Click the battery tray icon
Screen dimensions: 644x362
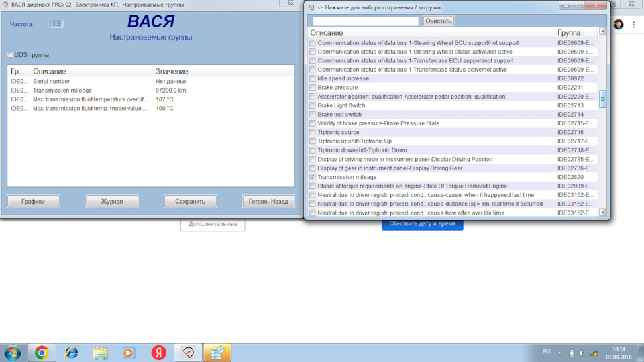(x=572, y=353)
